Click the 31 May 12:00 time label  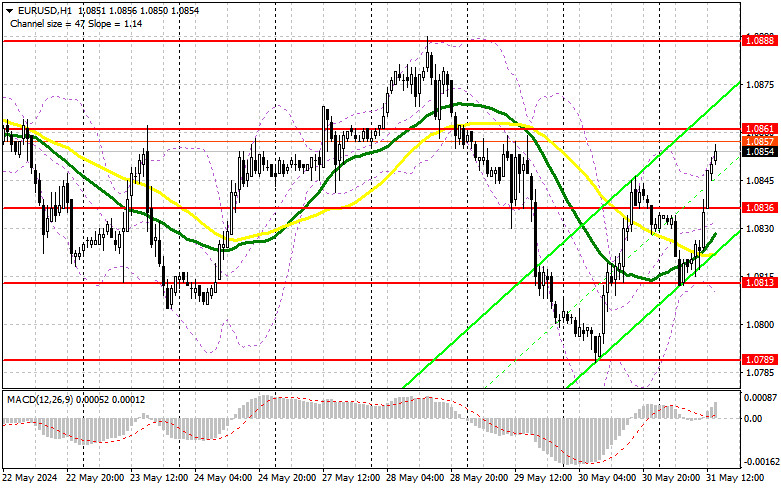pos(735,478)
